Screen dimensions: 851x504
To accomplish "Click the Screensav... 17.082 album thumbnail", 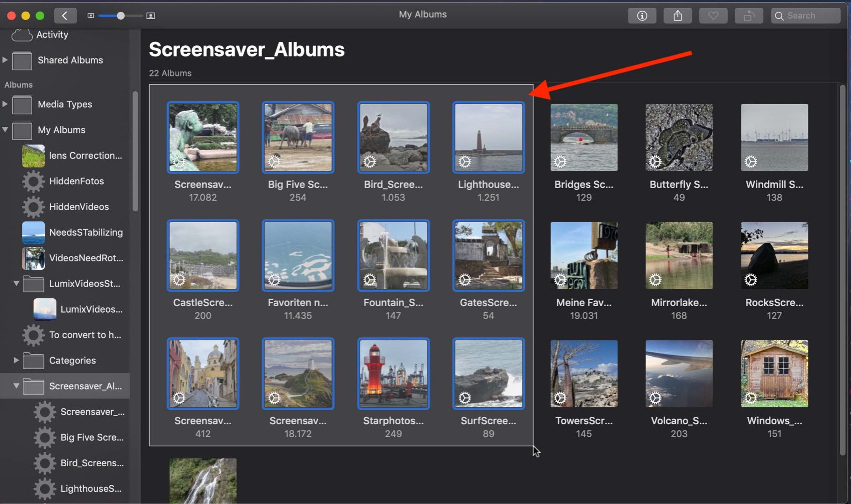I will tap(203, 137).
